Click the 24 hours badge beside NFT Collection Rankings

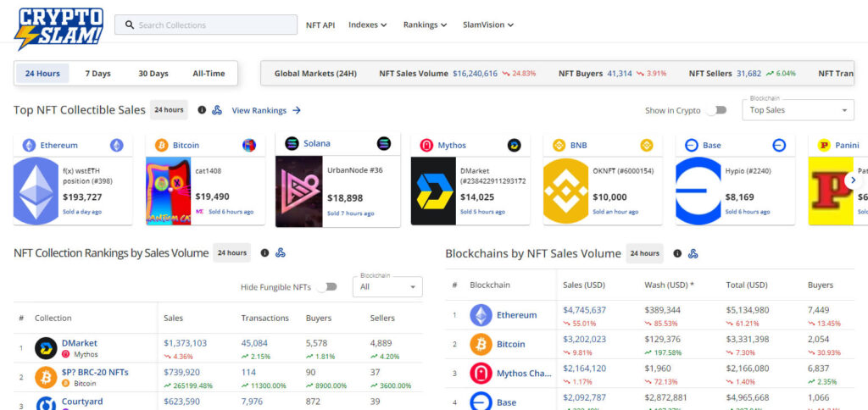click(x=232, y=252)
